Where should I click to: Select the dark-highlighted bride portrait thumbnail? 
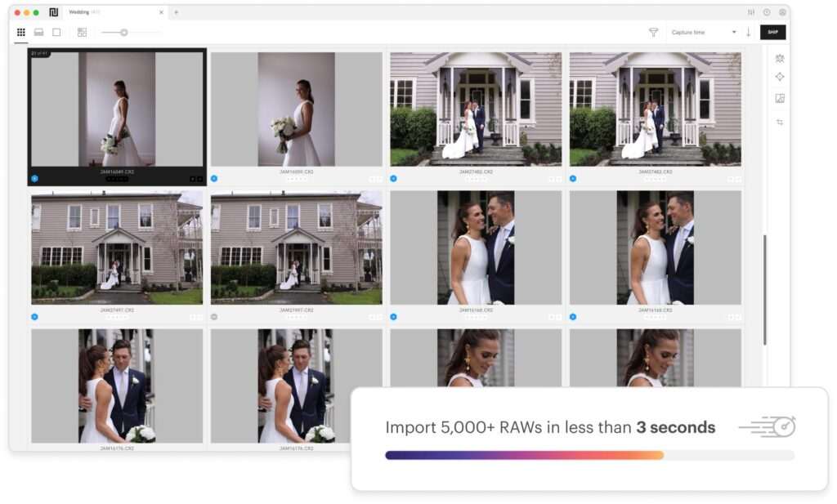click(x=117, y=109)
